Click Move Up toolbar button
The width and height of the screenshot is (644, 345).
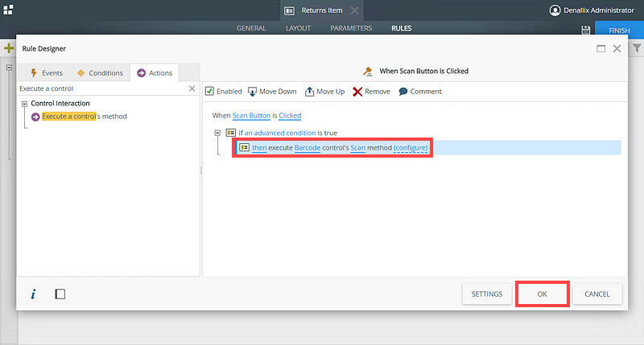pyautogui.click(x=324, y=92)
